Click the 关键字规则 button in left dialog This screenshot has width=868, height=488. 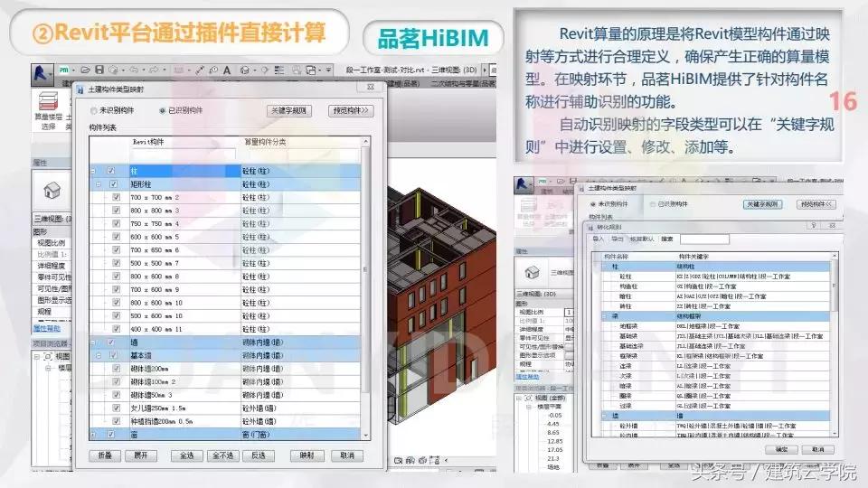289,110
